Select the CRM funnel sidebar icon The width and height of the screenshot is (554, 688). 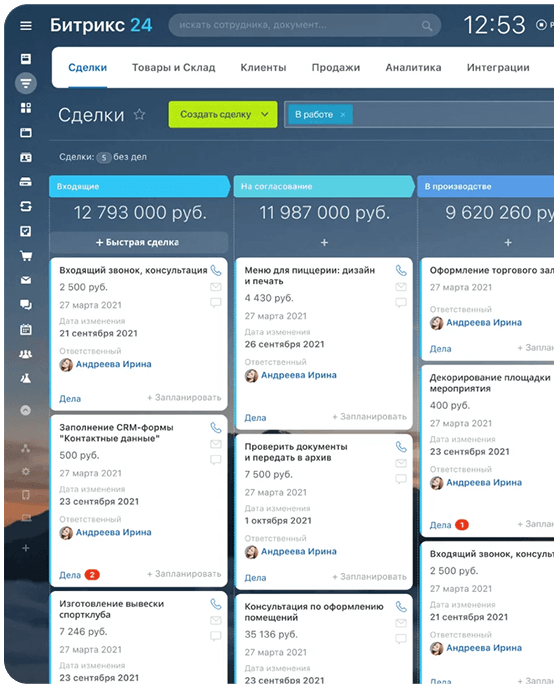26,83
